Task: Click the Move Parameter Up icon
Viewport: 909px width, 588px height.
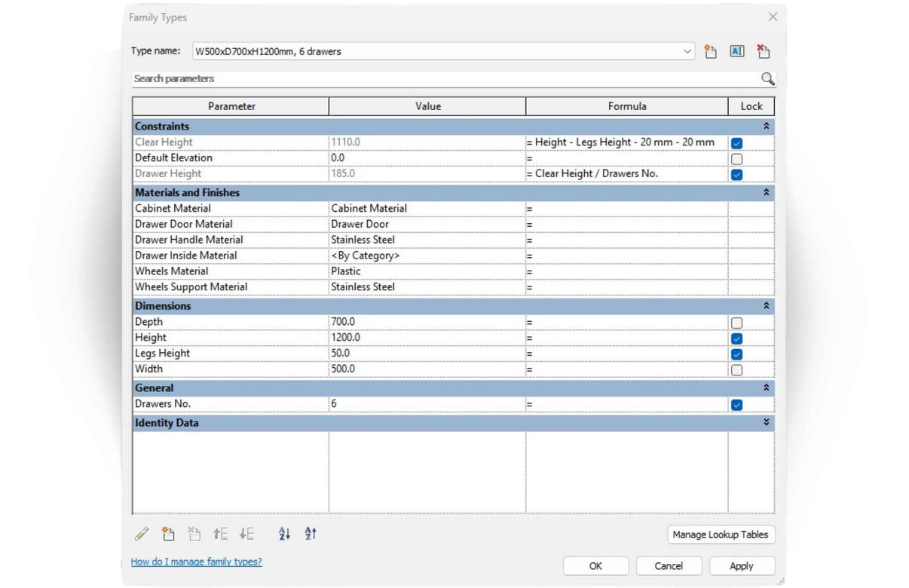Action: click(x=220, y=534)
